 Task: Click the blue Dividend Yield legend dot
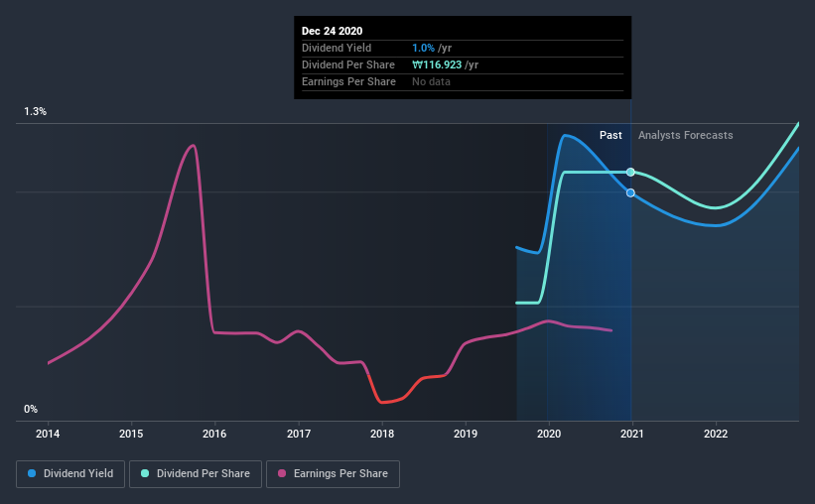(x=32, y=473)
